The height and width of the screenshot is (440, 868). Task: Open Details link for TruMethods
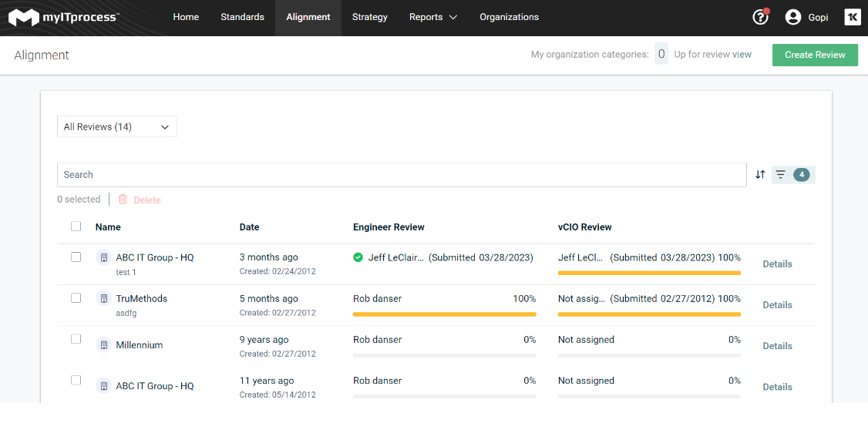click(777, 305)
